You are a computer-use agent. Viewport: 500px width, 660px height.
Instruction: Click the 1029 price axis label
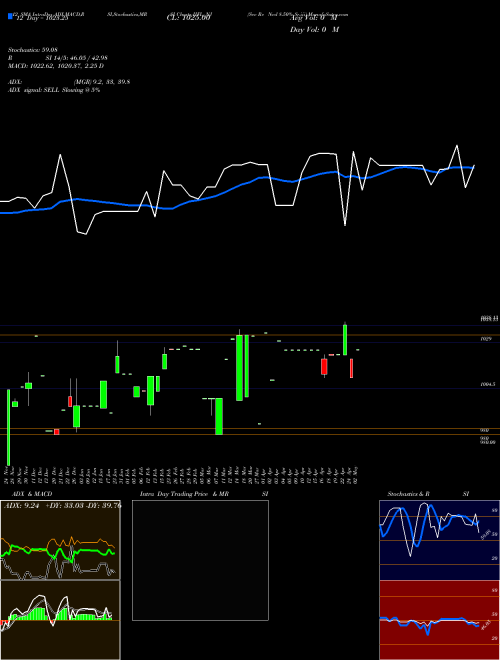[x=486, y=339]
